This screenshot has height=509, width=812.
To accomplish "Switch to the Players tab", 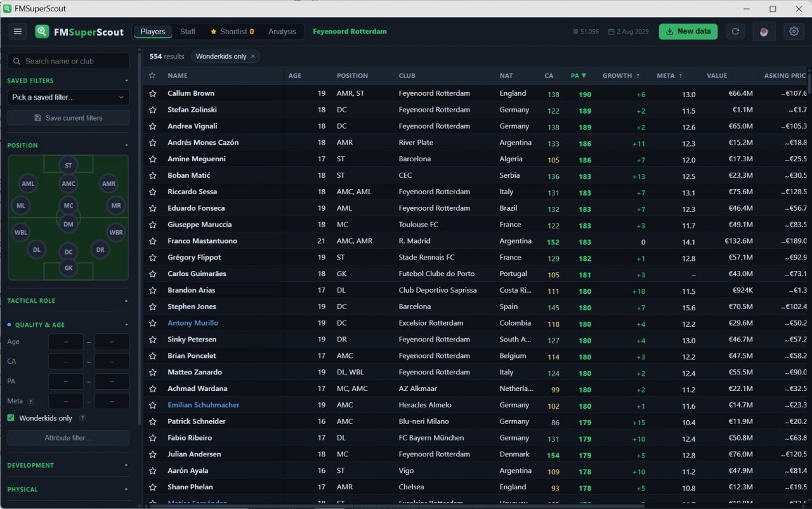I will click(x=153, y=32).
